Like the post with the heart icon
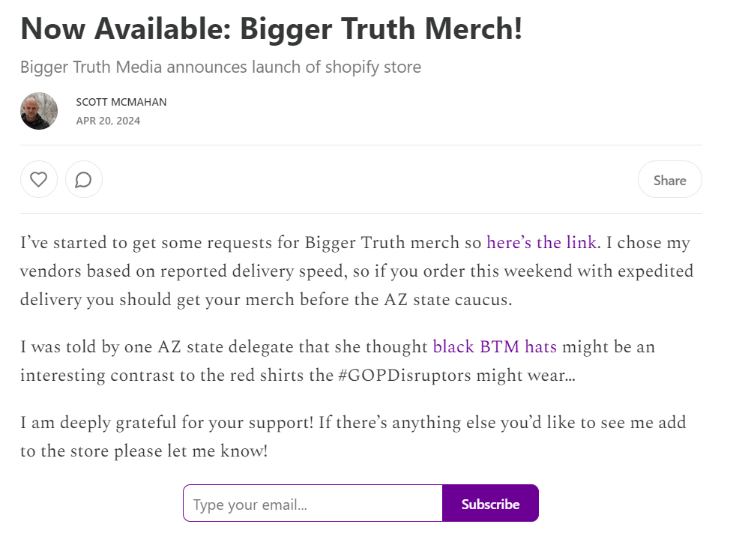Image resolution: width=742 pixels, height=560 pixels. click(39, 179)
